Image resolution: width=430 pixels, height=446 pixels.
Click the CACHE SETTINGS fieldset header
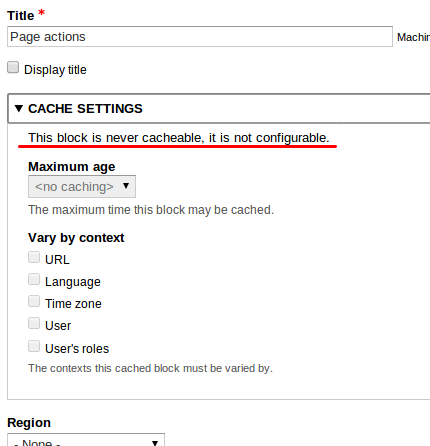pos(219,109)
